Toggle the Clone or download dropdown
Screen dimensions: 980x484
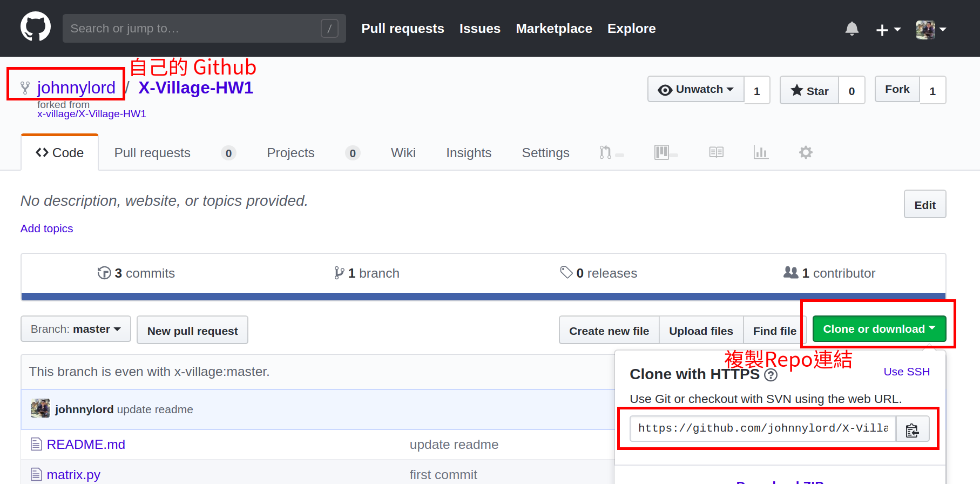(x=879, y=329)
